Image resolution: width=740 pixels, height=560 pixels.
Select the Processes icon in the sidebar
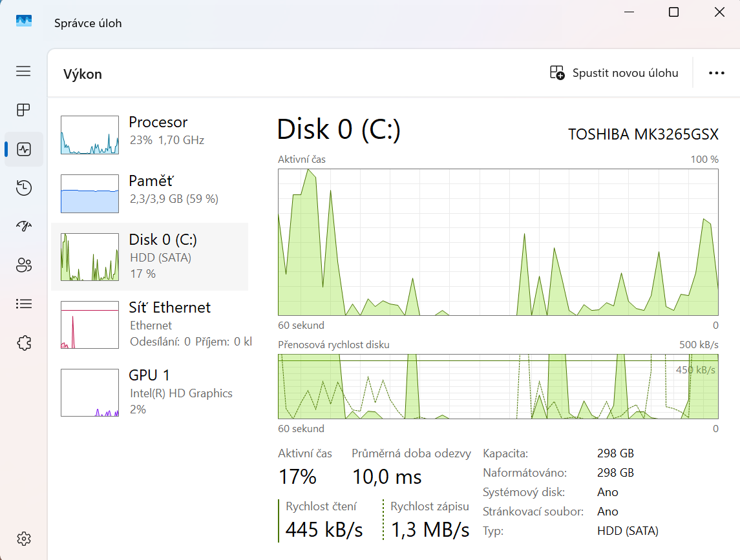tap(23, 110)
